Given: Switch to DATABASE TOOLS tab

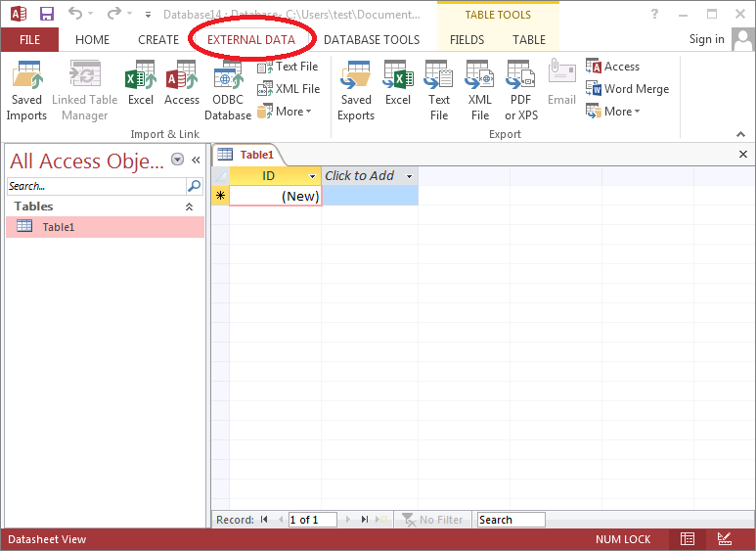Looking at the screenshot, I should 372,39.
